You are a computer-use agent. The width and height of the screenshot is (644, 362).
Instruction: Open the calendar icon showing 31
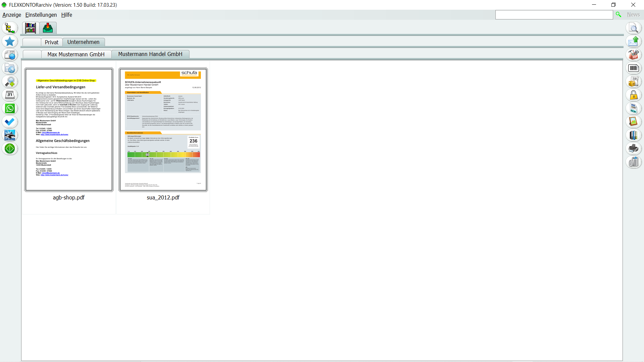click(x=10, y=95)
